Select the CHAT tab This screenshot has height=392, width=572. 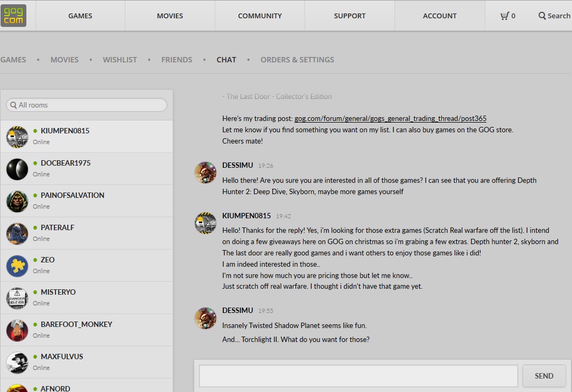226,60
